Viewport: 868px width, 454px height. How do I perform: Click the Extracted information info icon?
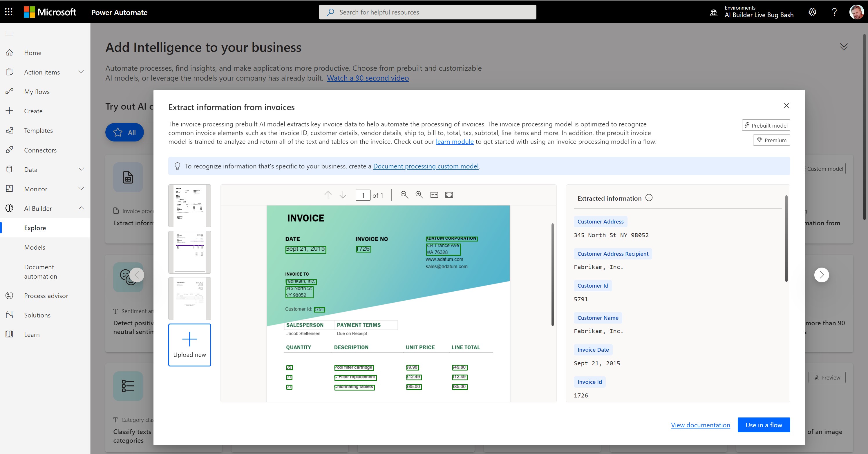[649, 198]
